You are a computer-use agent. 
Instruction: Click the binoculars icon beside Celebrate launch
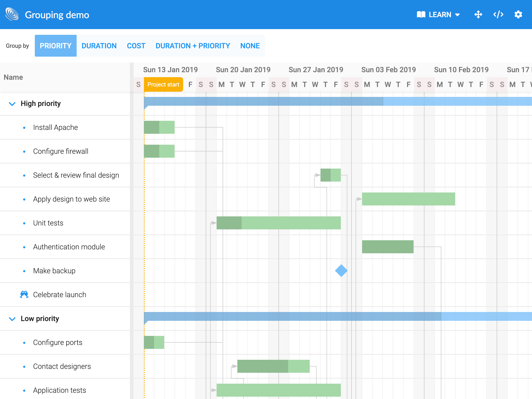click(24, 294)
